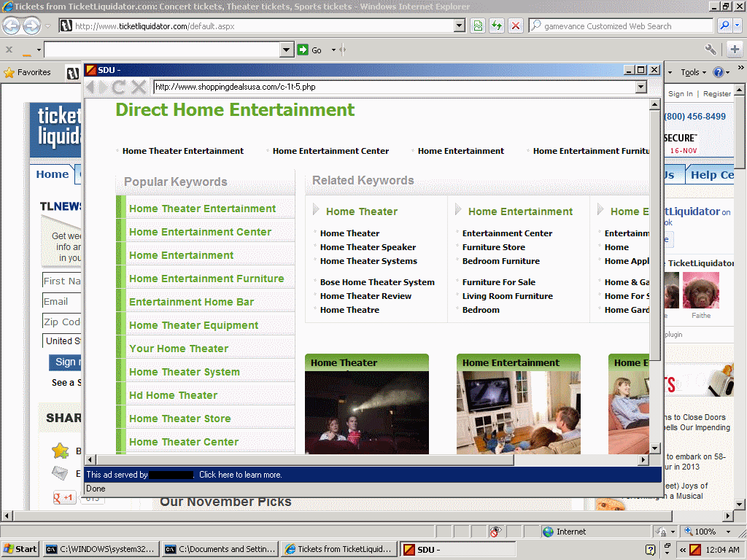This screenshot has height=560, width=747.
Task: Click the First Name field on TicketLiquidator
Action: (61, 281)
